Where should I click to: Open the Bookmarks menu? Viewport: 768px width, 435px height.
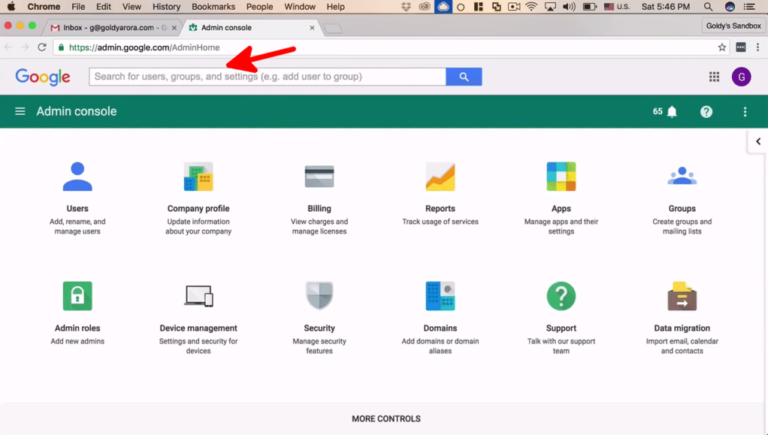213,7
